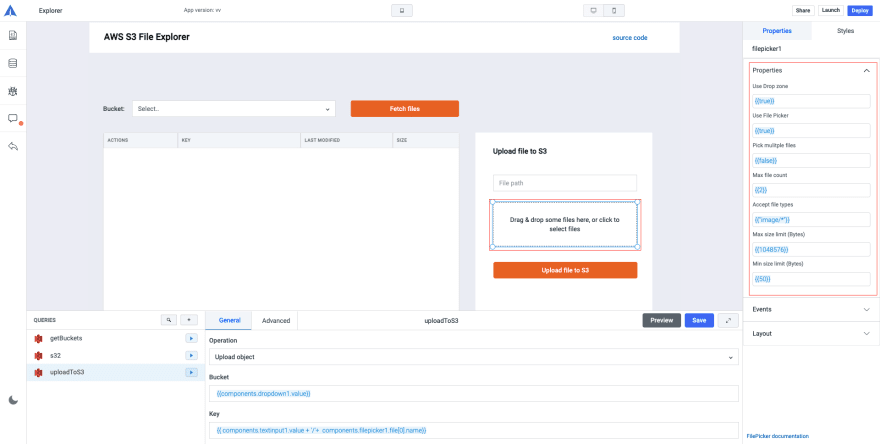This screenshot has width=880, height=444.
Task: Click the Explorer app name
Action: (51, 11)
